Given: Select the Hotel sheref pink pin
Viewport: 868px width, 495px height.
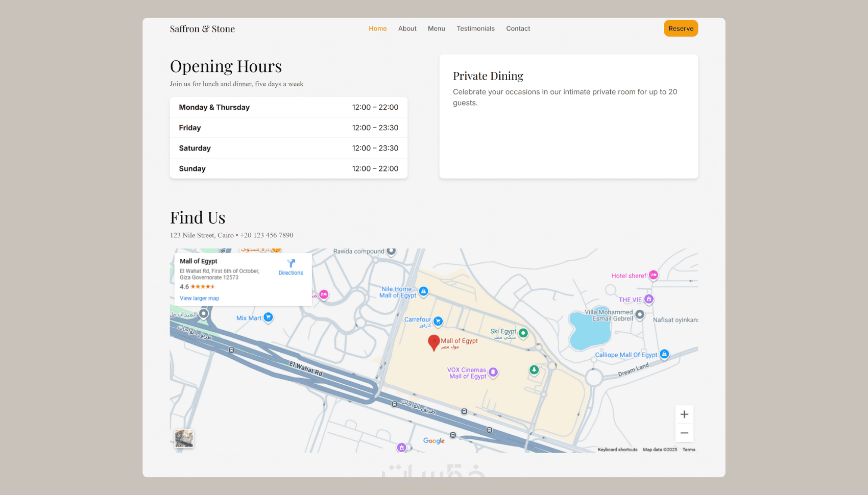Looking at the screenshot, I should pyautogui.click(x=653, y=276).
